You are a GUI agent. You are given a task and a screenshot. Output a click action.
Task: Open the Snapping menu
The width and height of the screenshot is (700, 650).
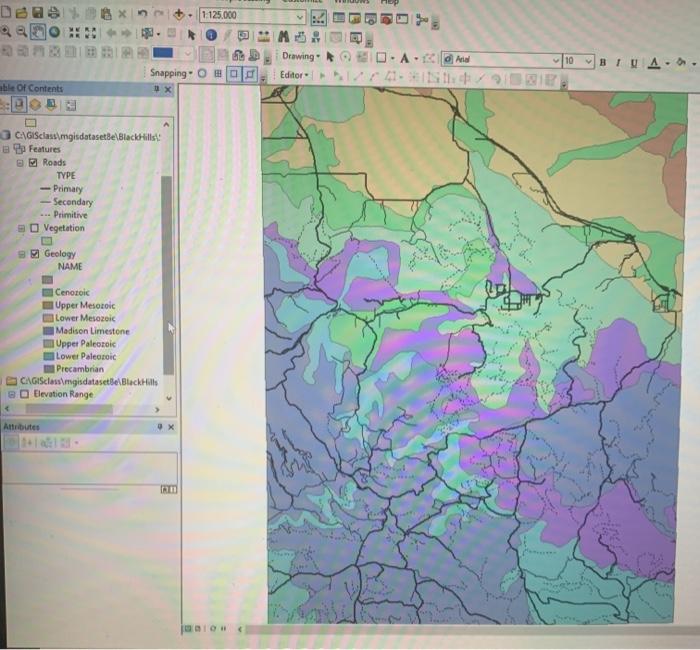pos(171,73)
